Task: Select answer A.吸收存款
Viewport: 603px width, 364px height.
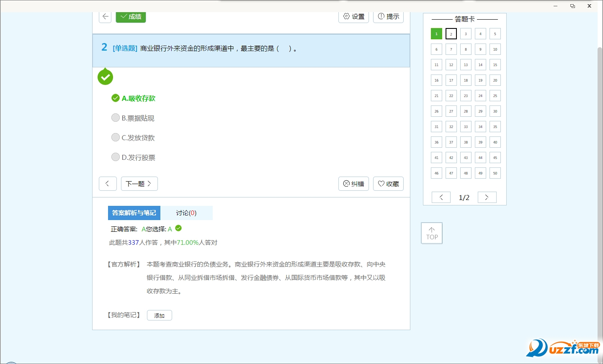Action: tap(134, 98)
